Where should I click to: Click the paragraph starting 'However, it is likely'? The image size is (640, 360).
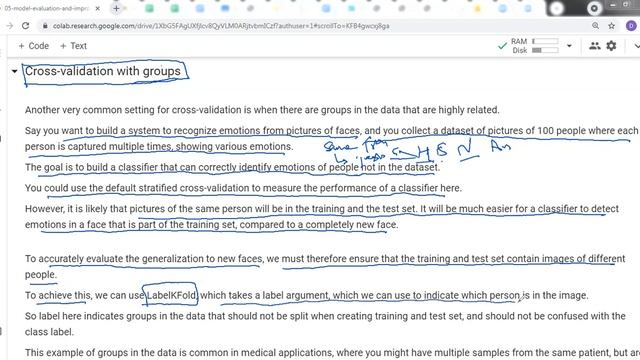click(x=322, y=216)
